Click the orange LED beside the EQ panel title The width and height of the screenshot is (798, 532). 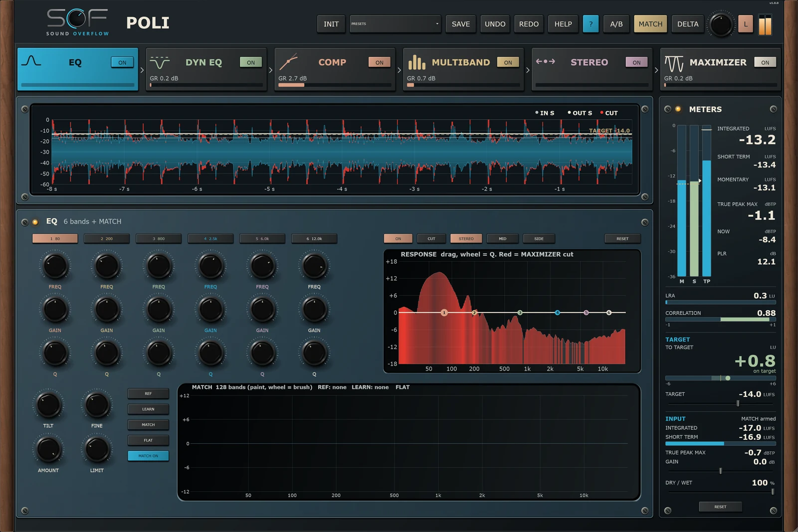point(35,222)
